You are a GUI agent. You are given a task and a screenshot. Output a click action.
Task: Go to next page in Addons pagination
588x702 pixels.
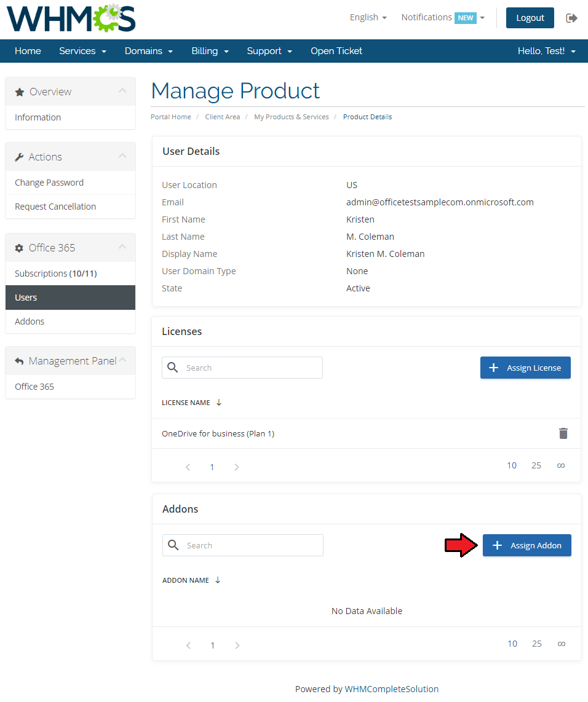[237, 645]
